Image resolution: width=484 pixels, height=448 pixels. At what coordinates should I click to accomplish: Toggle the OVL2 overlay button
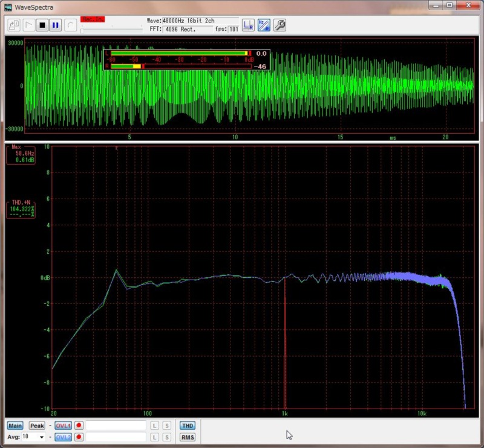[x=64, y=437]
